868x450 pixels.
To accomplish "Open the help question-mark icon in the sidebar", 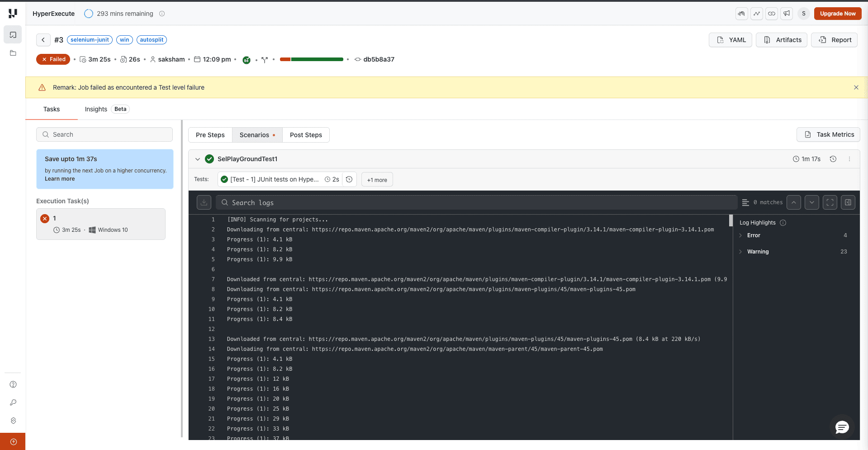I will point(13,384).
